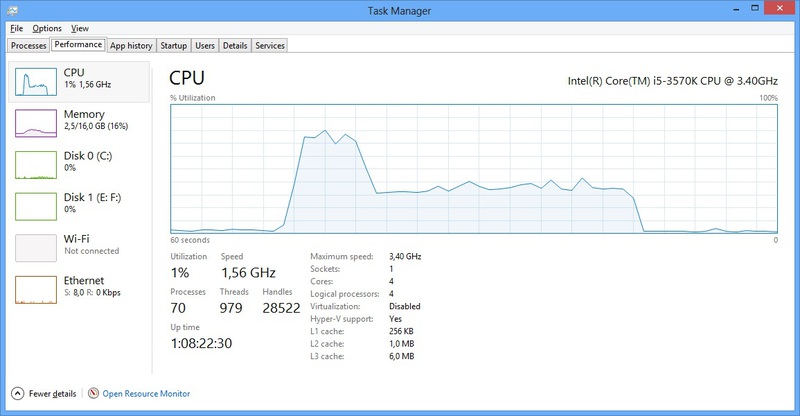800x416 pixels.
Task: Open the Details tab
Action: click(235, 45)
